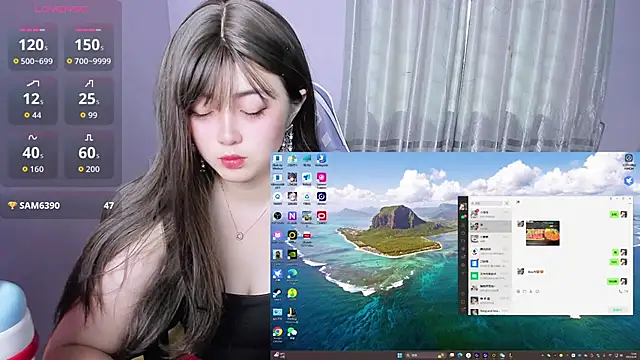
Task: Open chat history icon in WeChat toolbar
Action: (537, 291)
